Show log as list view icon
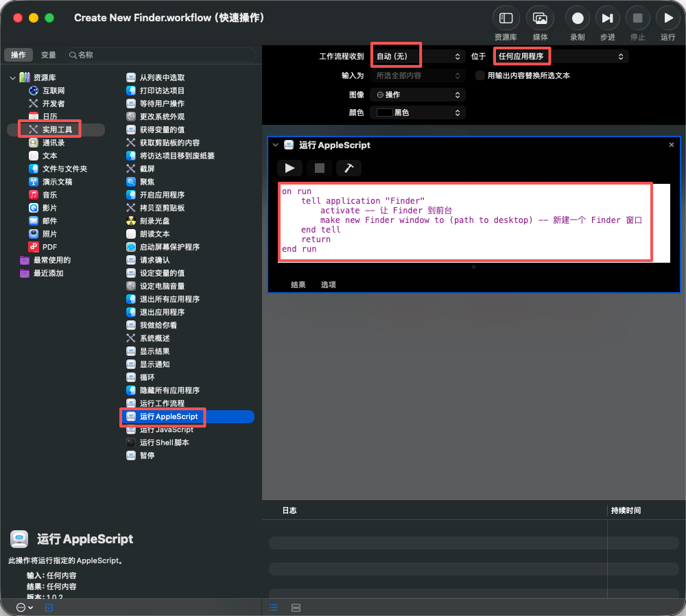Image resolution: width=686 pixels, height=616 pixels. 274,607
